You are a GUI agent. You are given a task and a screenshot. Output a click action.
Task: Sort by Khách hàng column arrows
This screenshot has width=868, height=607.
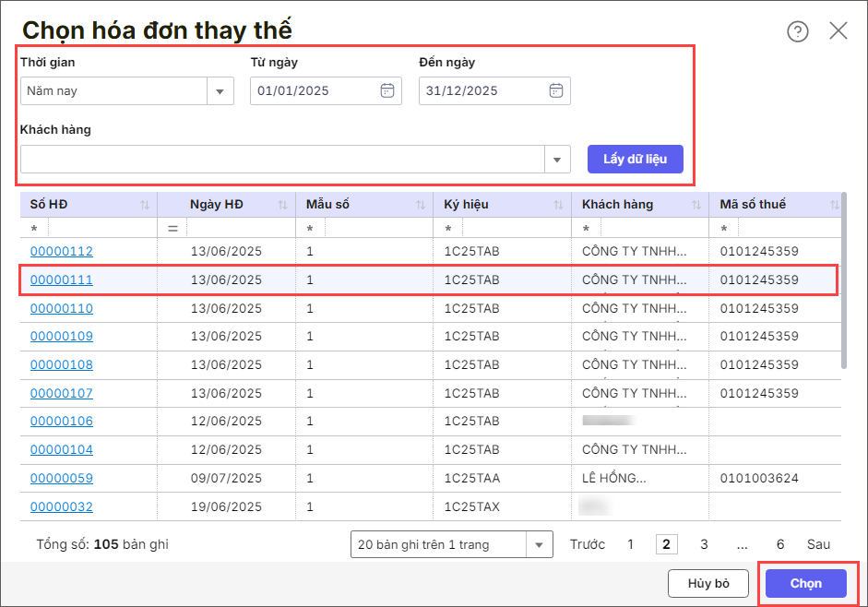tap(696, 205)
